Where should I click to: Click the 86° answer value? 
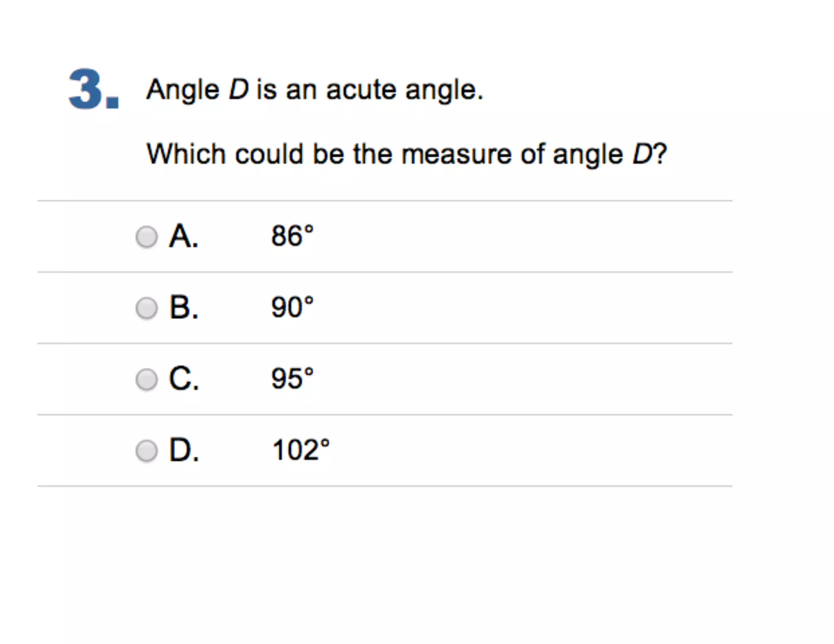tap(292, 236)
